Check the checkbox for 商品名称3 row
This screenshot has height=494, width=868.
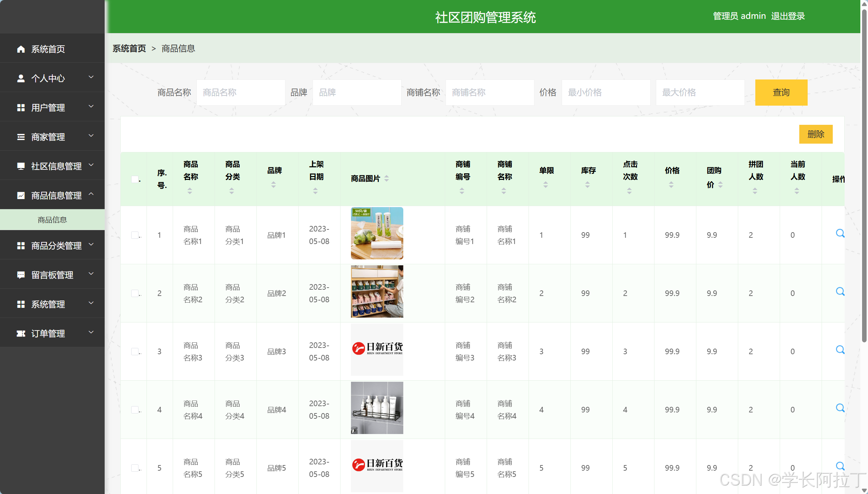(x=135, y=351)
